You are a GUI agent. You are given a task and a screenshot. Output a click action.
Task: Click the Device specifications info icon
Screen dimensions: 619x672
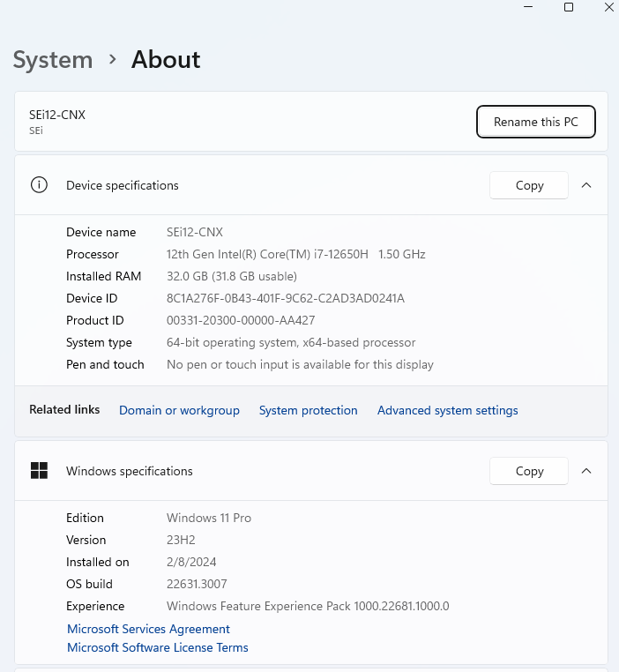[x=39, y=185]
